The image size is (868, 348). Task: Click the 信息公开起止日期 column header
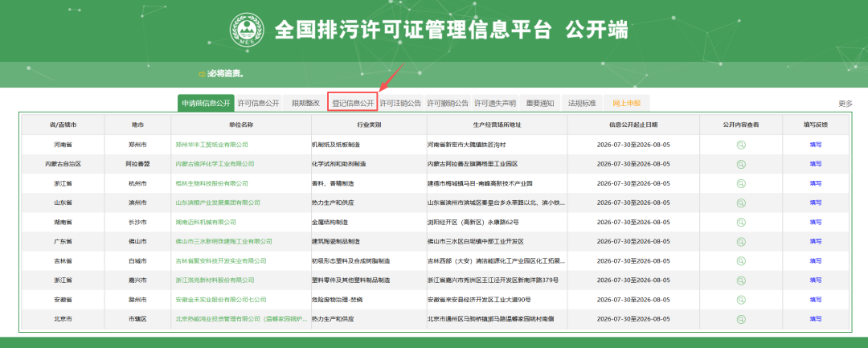coord(633,125)
